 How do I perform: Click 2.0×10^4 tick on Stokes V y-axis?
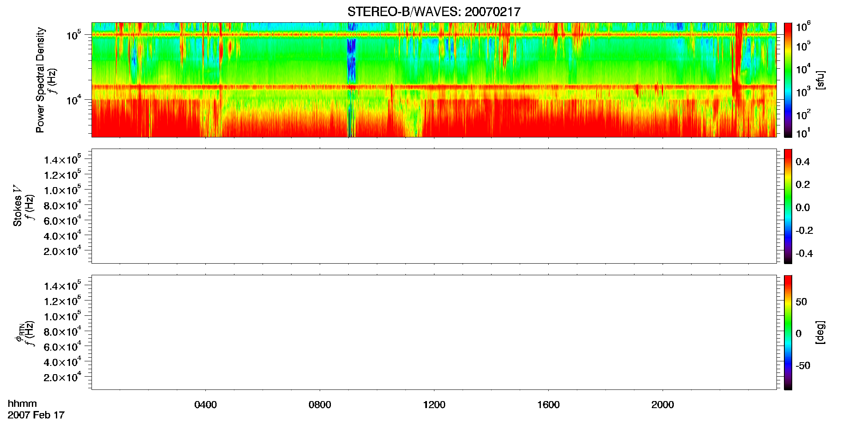tap(63, 251)
